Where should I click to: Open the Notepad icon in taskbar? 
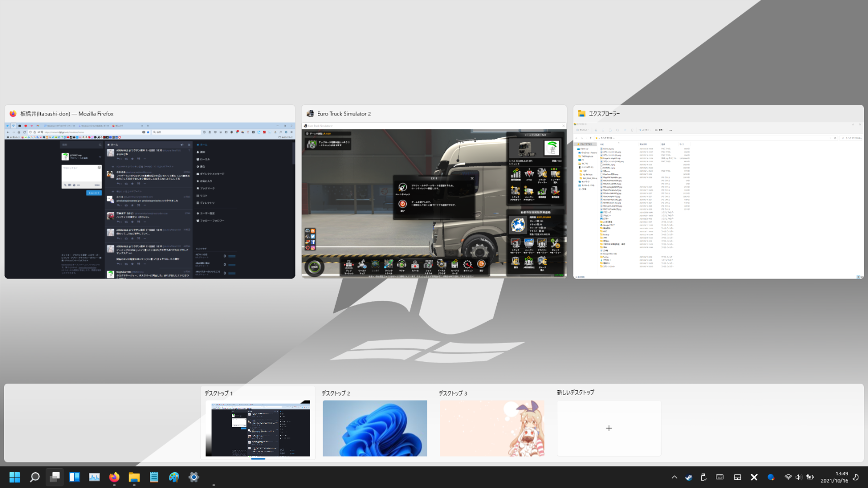(x=154, y=477)
